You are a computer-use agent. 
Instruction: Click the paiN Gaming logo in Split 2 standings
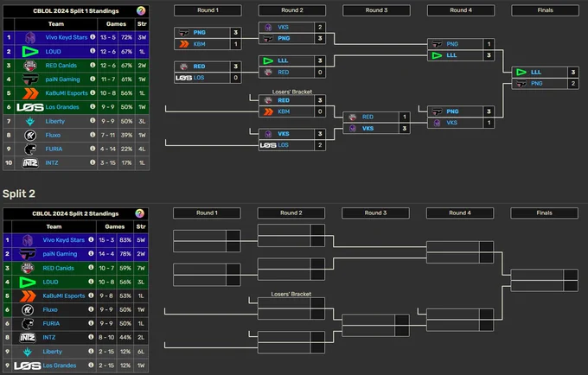pos(28,254)
